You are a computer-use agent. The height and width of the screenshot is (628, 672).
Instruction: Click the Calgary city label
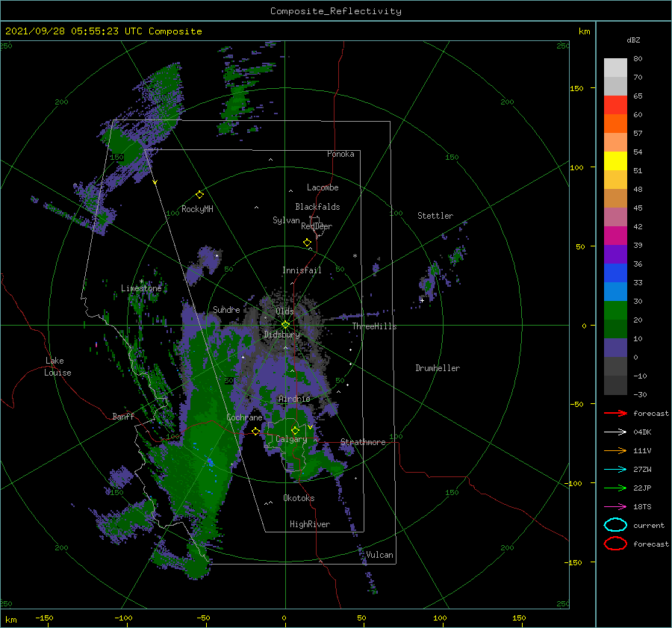[x=291, y=439]
